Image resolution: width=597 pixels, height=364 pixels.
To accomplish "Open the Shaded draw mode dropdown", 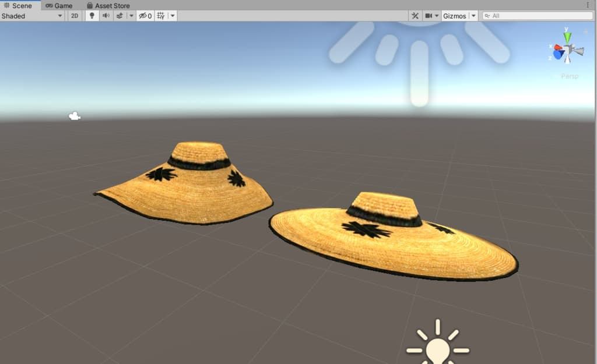I will click(x=33, y=16).
